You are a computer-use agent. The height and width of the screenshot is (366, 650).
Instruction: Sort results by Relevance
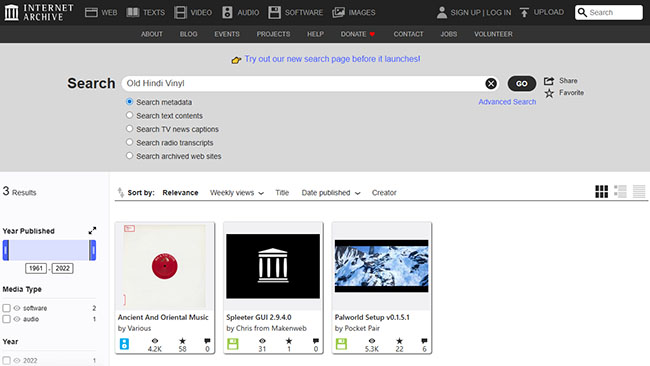180,193
